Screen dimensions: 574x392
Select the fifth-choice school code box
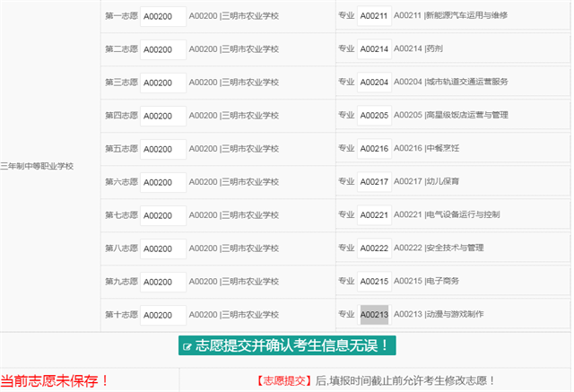(x=163, y=149)
